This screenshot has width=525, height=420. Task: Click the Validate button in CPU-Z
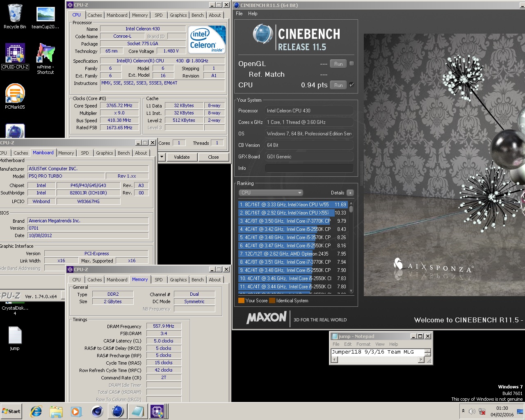click(182, 157)
